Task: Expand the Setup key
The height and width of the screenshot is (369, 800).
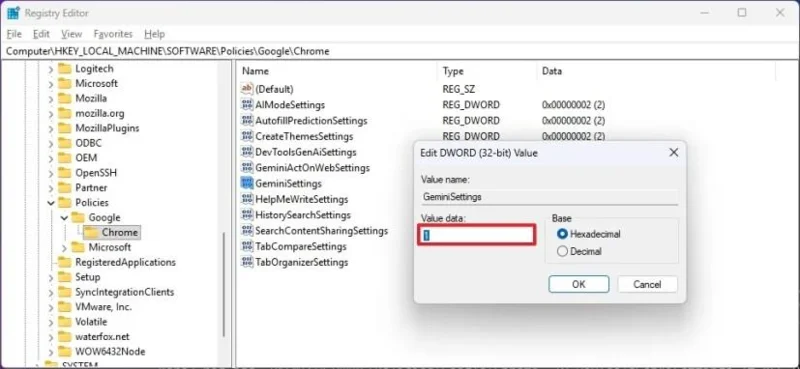Action: (51, 277)
